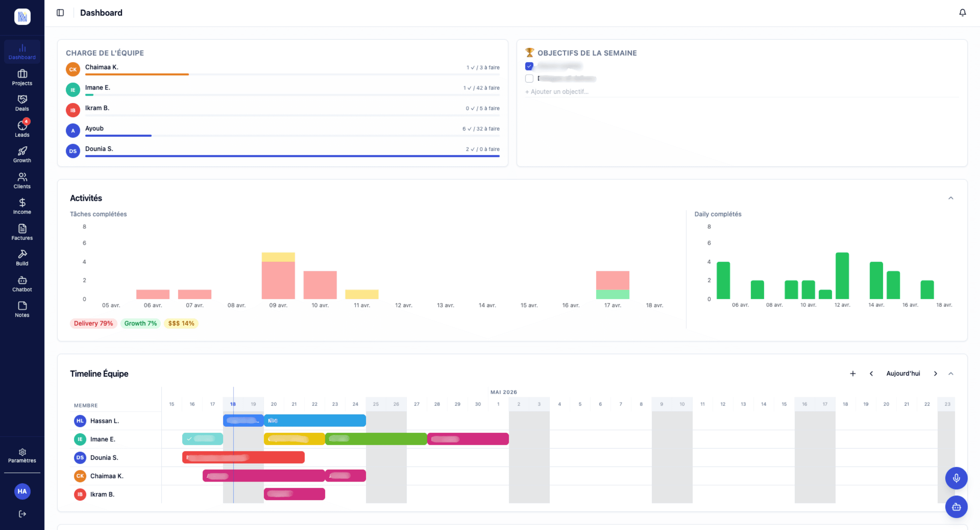Select Dashboard from the sidebar menu
This screenshot has width=980, height=530.
[x=22, y=51]
